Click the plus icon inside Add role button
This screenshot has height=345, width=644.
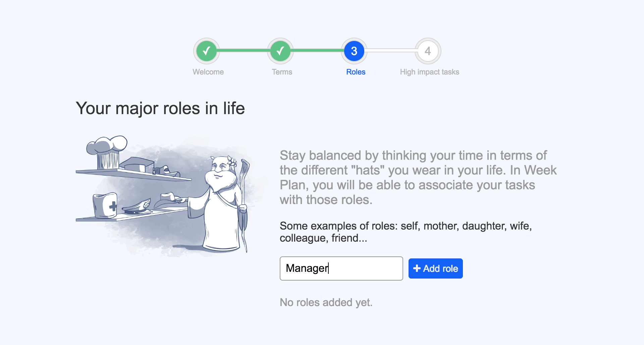(417, 268)
